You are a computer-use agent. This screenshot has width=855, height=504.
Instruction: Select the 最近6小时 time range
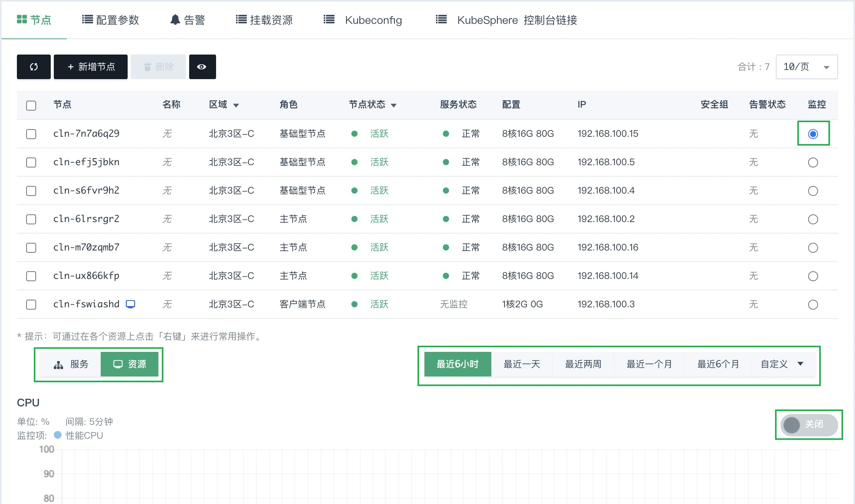pyautogui.click(x=457, y=364)
